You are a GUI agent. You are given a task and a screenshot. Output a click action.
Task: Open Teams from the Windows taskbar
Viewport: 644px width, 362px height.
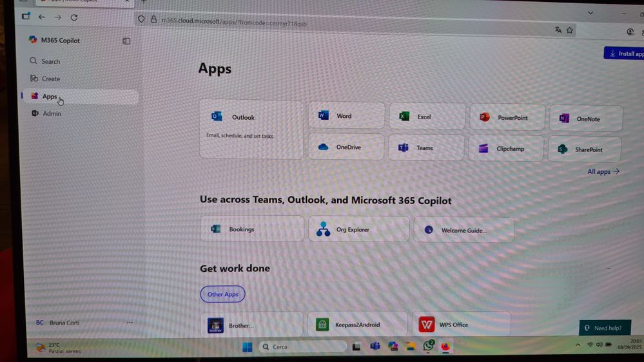(x=375, y=347)
